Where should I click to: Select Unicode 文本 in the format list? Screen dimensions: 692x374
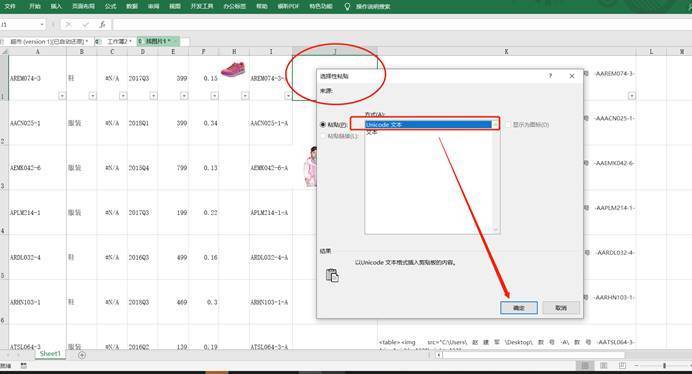(428, 125)
